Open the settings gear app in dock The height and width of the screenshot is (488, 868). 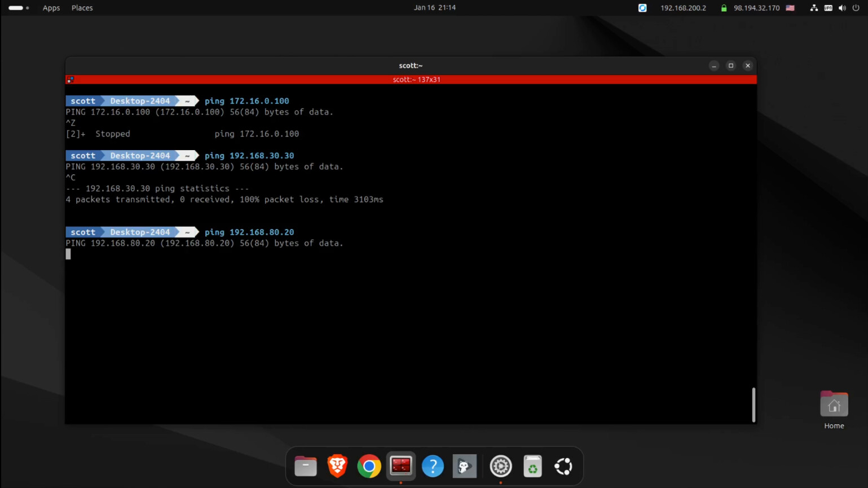coord(500,466)
